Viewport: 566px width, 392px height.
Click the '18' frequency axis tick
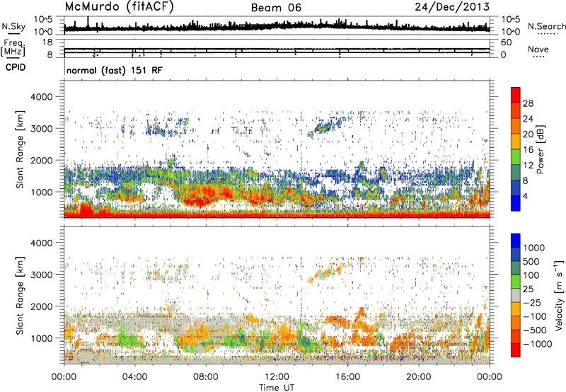point(47,42)
